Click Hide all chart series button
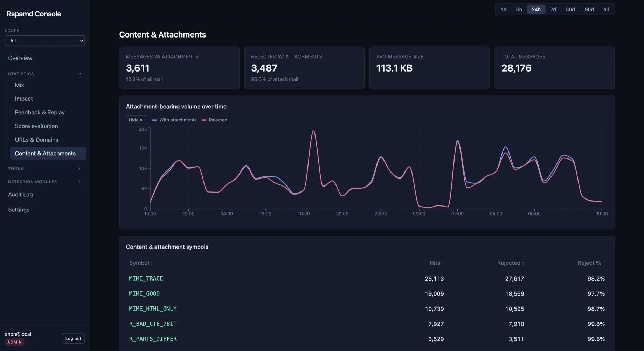This screenshot has height=351, width=644. click(137, 120)
